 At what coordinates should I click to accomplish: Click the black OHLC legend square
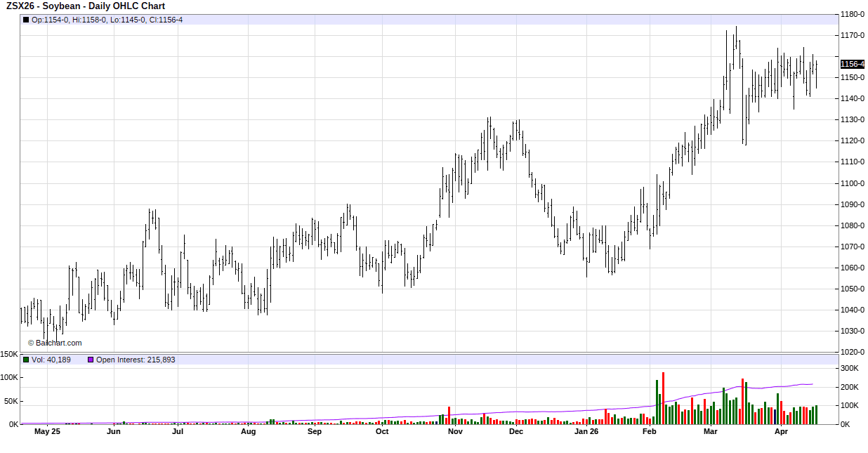26,20
